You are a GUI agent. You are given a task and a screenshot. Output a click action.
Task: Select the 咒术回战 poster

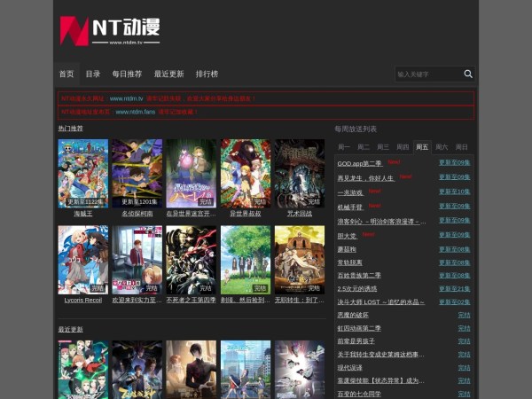point(299,173)
